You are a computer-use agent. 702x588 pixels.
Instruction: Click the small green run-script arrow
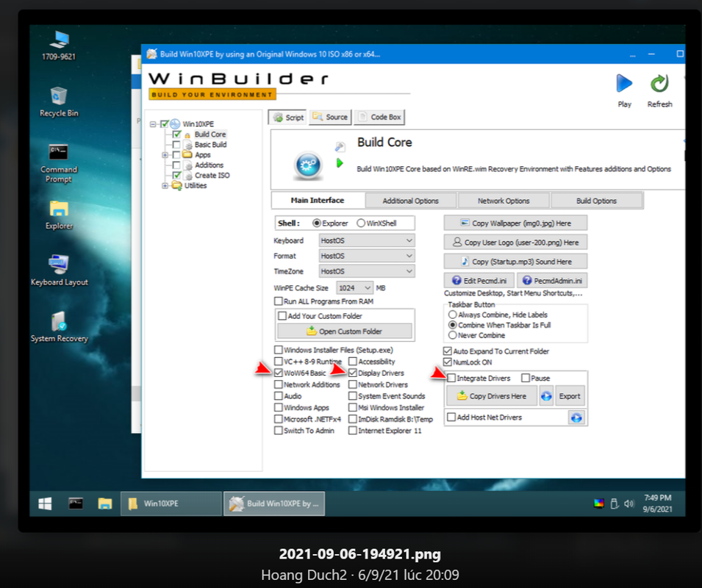(x=340, y=163)
